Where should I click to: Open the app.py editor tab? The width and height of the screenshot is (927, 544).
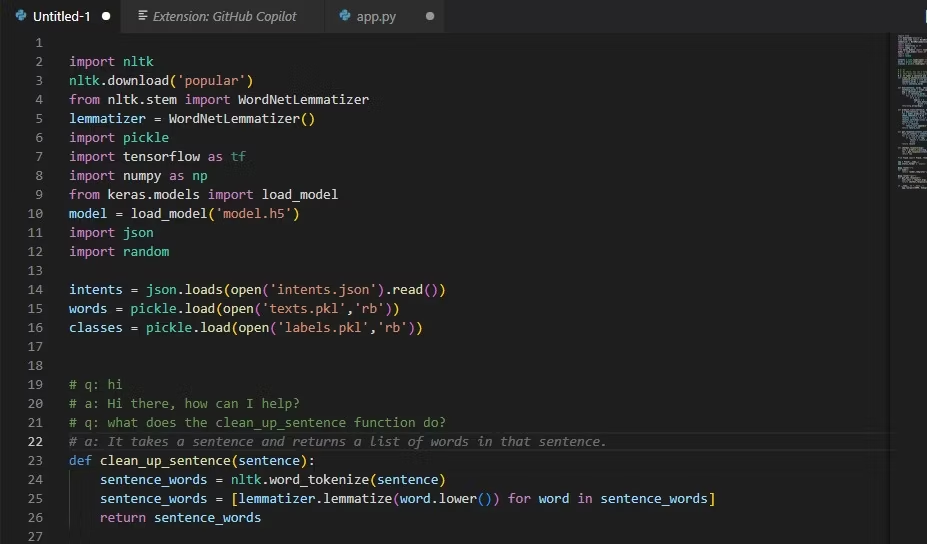[x=376, y=16]
